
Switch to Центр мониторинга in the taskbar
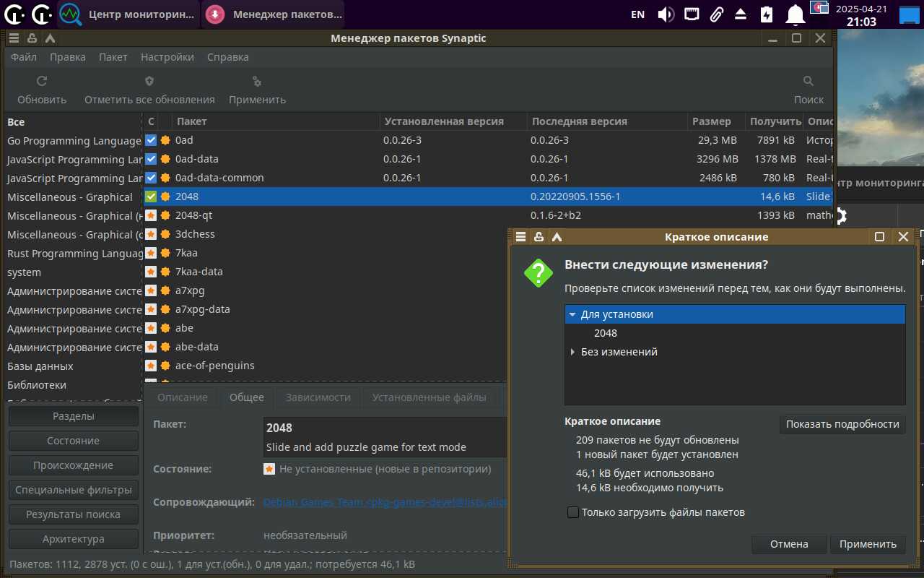(128, 14)
